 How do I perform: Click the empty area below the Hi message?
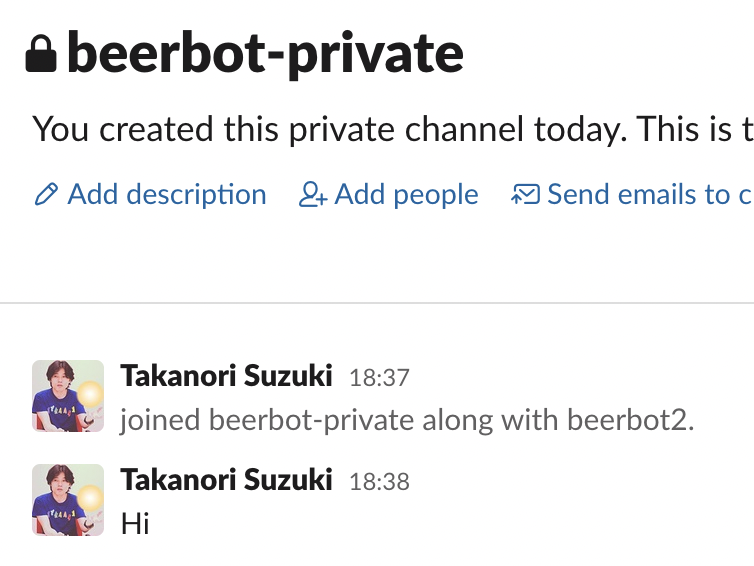400,553
